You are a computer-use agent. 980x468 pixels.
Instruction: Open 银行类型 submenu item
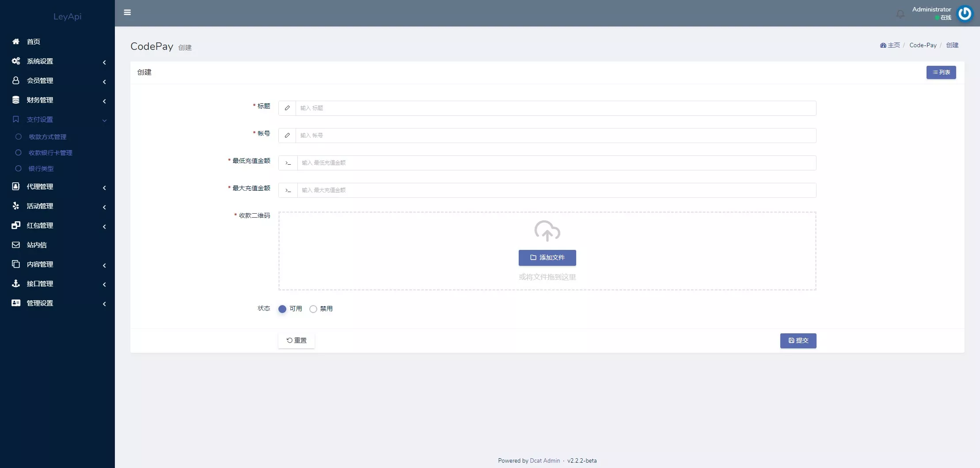coord(41,169)
